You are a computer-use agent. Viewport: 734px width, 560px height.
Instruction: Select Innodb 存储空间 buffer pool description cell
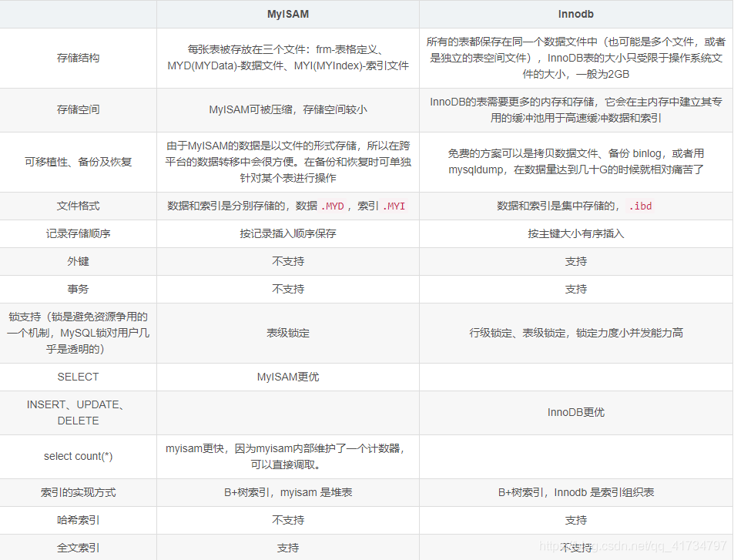[x=576, y=109]
